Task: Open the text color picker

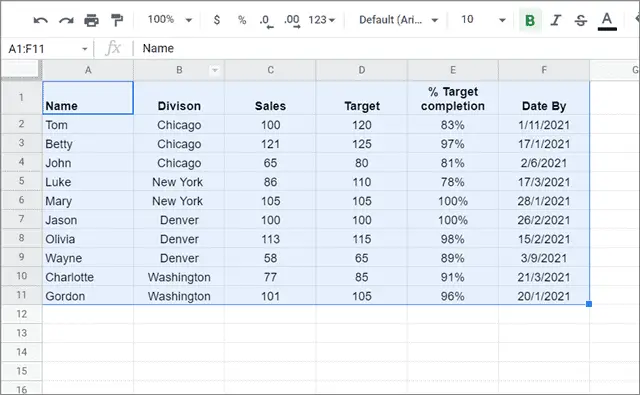Action: tap(607, 21)
